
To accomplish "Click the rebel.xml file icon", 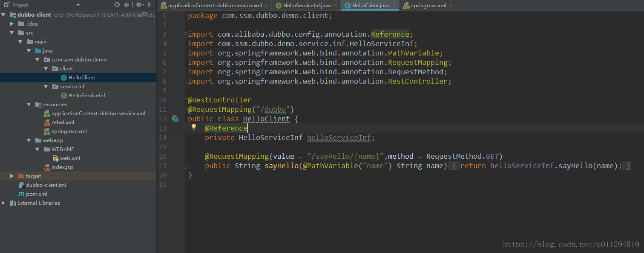I will 47,122.
